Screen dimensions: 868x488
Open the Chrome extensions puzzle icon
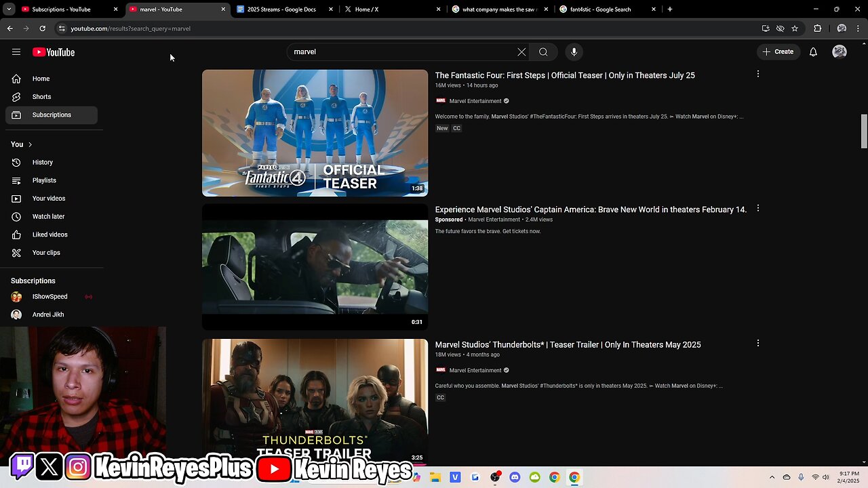817,28
